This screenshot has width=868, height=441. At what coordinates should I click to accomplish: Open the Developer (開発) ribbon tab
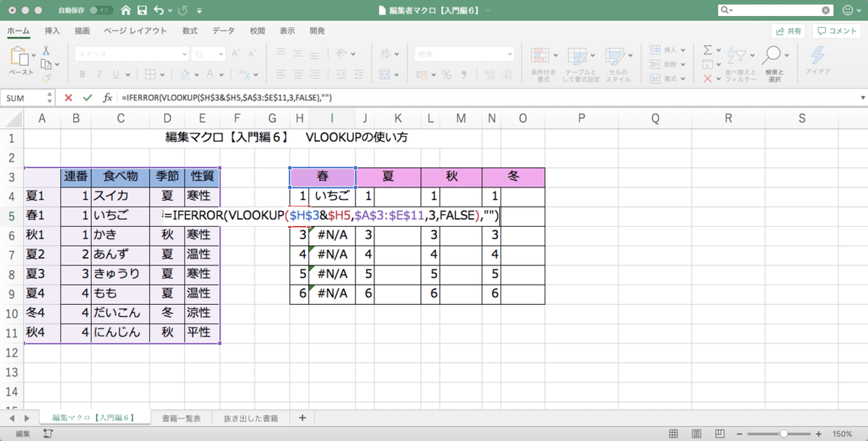pyautogui.click(x=317, y=31)
